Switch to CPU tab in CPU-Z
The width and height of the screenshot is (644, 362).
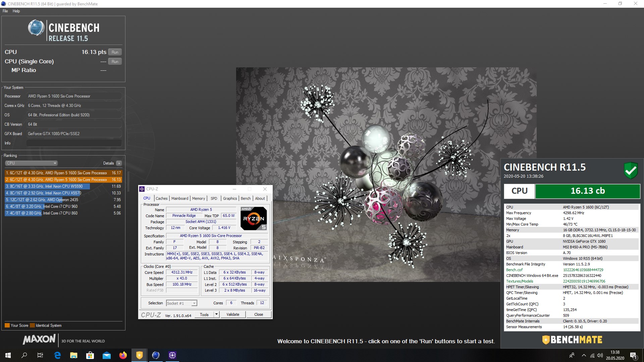click(x=147, y=198)
